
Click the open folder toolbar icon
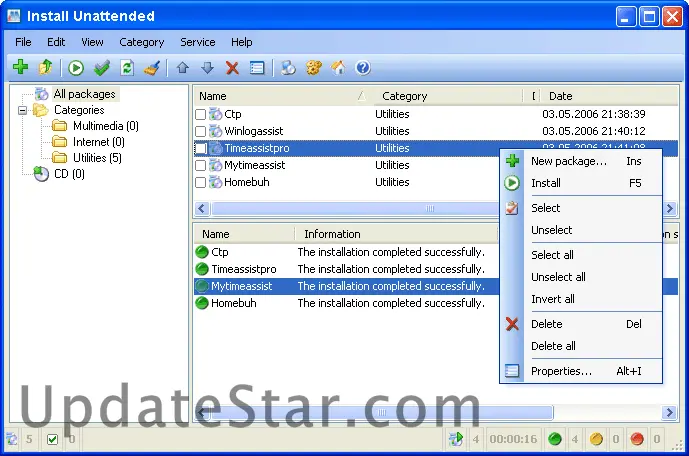point(45,67)
